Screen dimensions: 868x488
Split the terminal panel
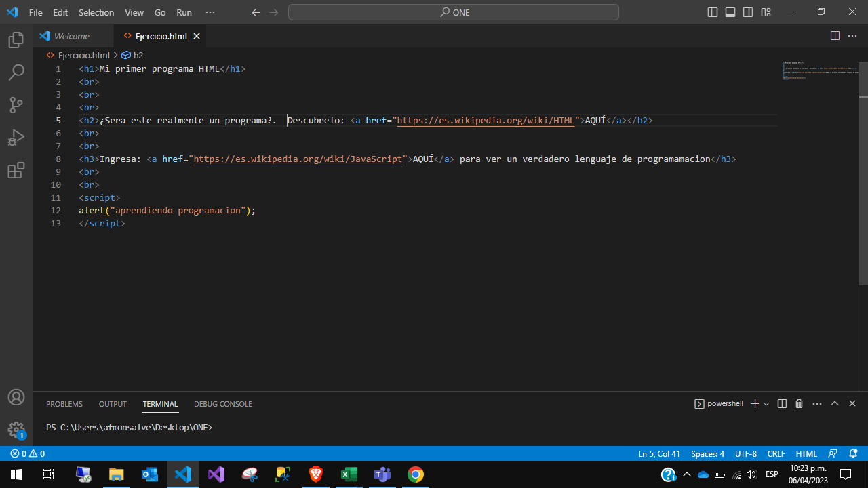coord(782,404)
